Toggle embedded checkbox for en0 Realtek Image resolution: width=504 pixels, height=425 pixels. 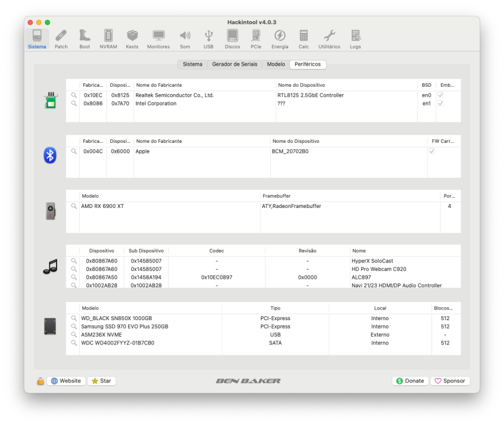coord(441,95)
